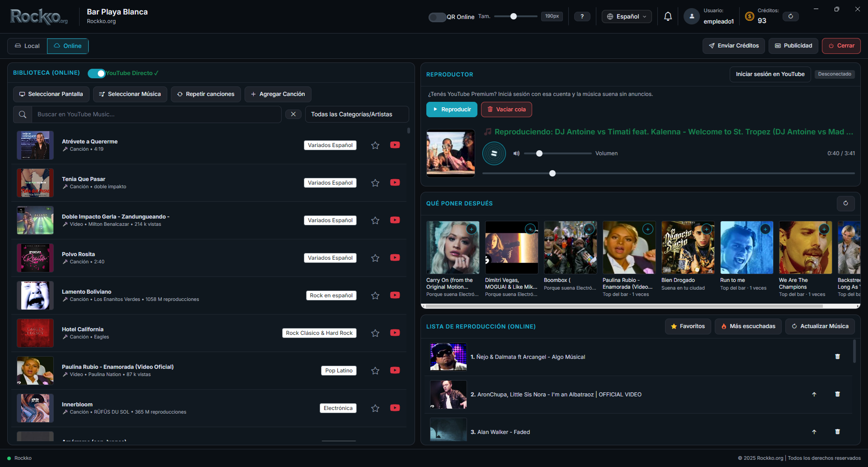Add We Are The Champions suggestion
The width and height of the screenshot is (868, 467).
[824, 229]
